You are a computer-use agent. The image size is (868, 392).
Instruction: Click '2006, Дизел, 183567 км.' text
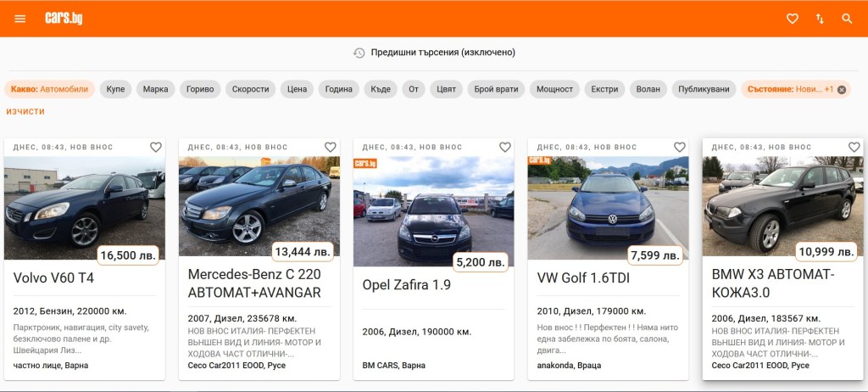tap(765, 318)
